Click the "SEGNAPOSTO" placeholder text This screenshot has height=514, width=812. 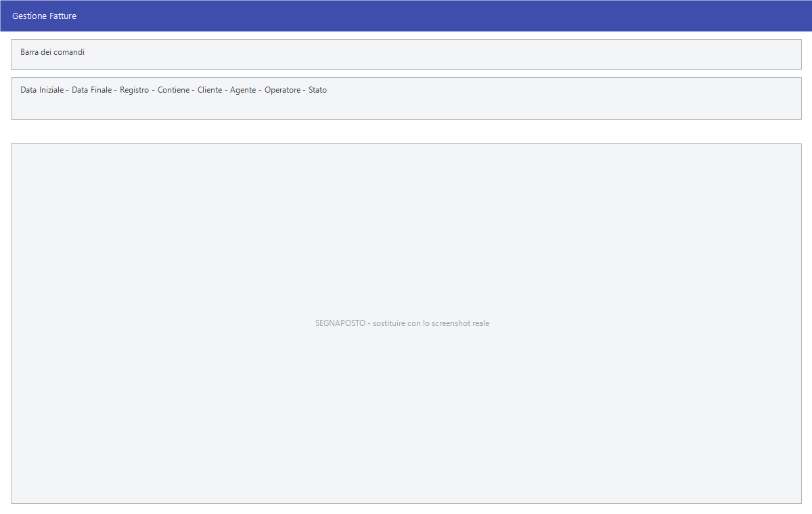tap(340, 323)
